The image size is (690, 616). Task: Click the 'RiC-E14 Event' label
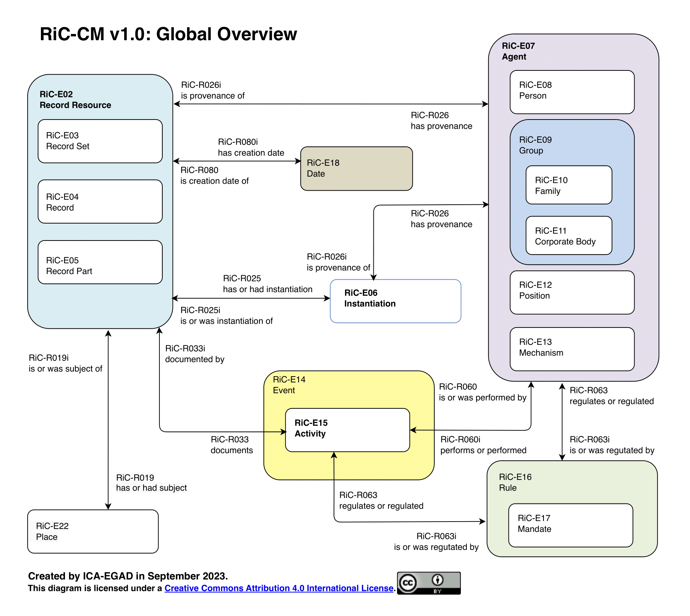[289, 385]
